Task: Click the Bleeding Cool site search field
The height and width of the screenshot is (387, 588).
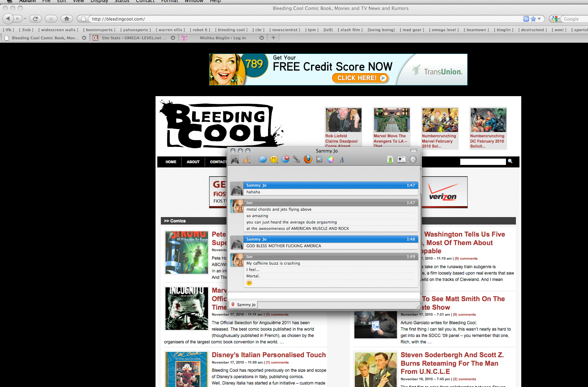Action: (x=483, y=162)
